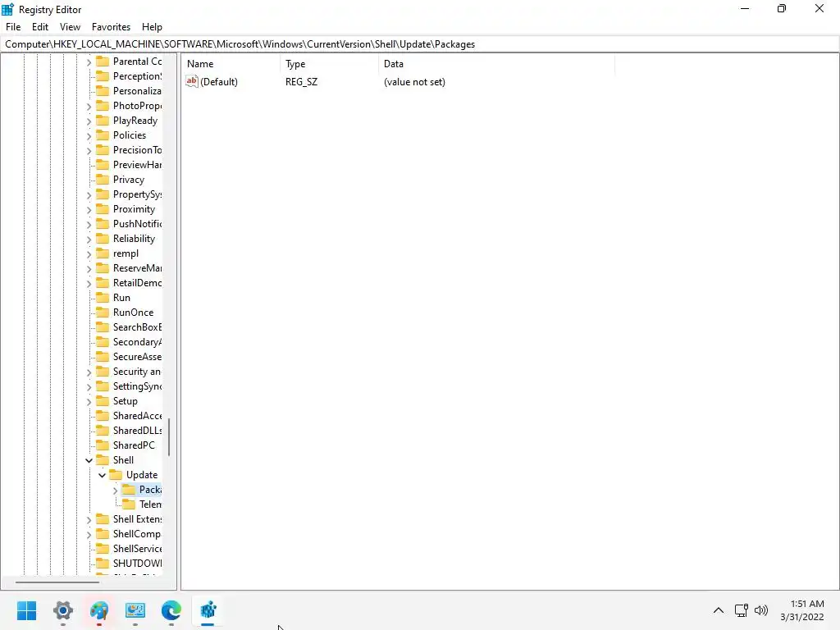Expand the rempl key
The height and width of the screenshot is (630, 840).
(x=89, y=254)
